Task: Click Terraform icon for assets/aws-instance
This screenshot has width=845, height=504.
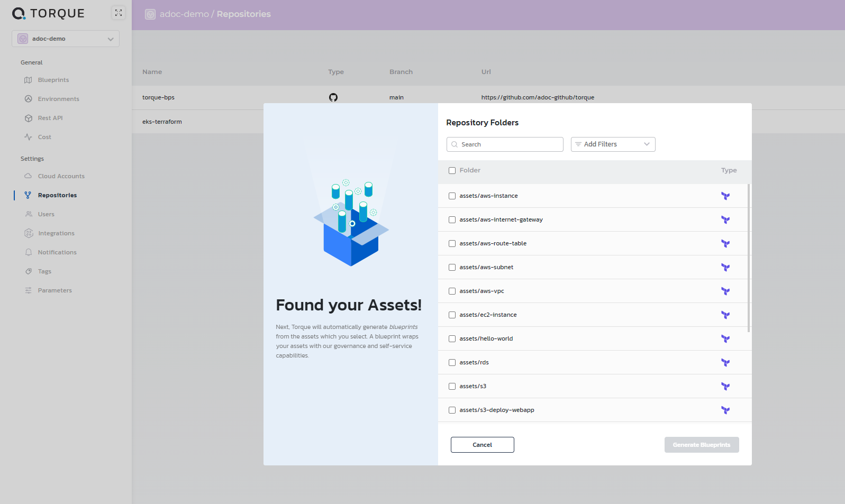Action: [x=725, y=196]
